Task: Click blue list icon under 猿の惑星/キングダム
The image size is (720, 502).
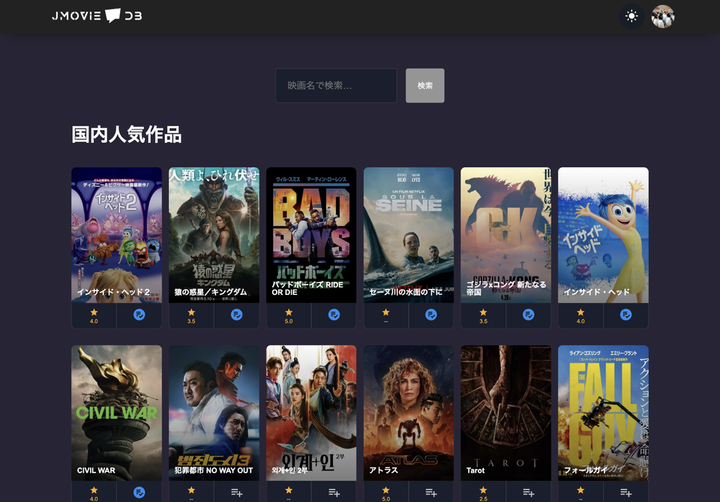Action: [236, 315]
